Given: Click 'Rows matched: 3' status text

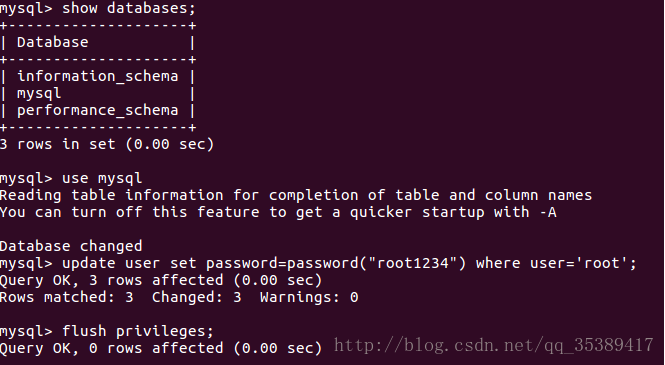Looking at the screenshot, I should pyautogui.click(x=67, y=297).
